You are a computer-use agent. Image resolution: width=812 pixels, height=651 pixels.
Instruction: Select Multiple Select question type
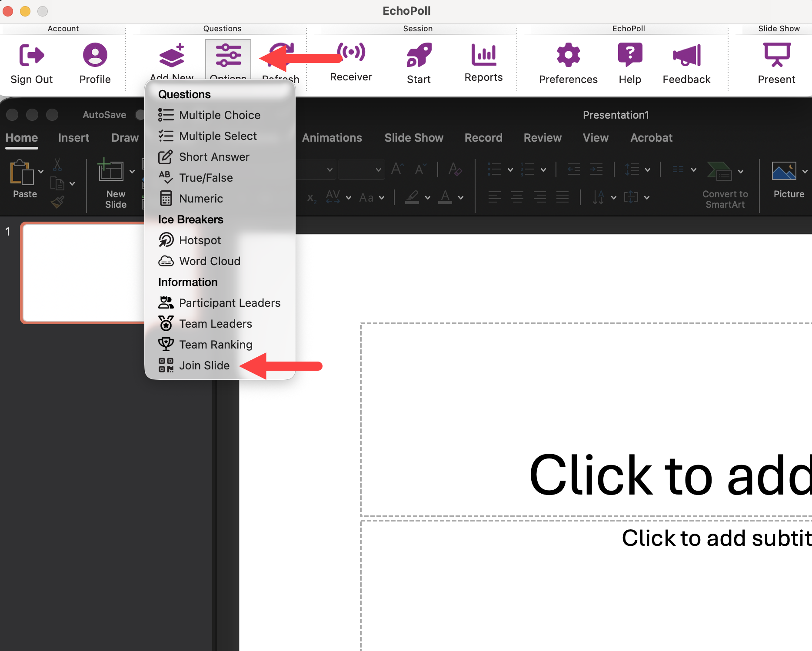220,136
